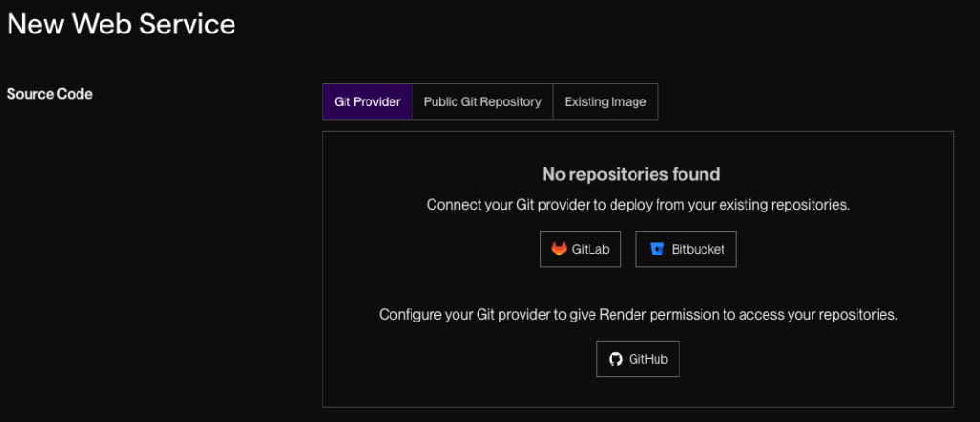The width and height of the screenshot is (980, 422).
Task: Click the Bitbucket text label
Action: click(x=699, y=250)
